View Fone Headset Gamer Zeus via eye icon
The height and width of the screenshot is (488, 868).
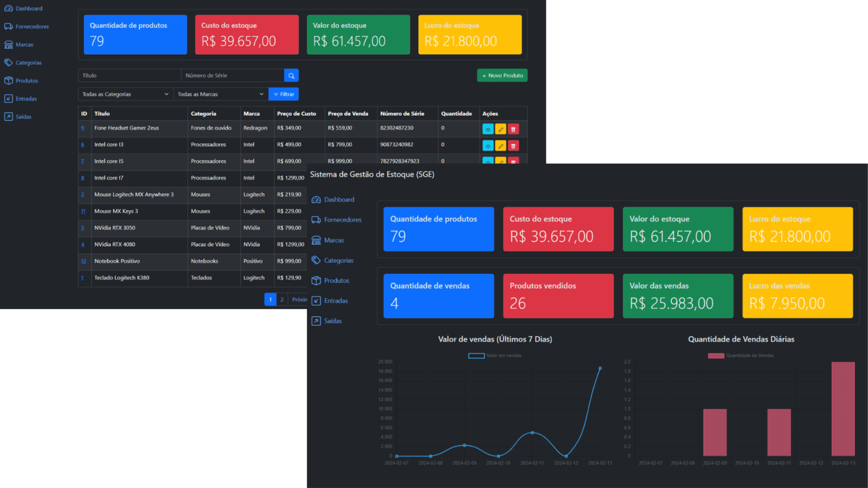[x=488, y=129]
